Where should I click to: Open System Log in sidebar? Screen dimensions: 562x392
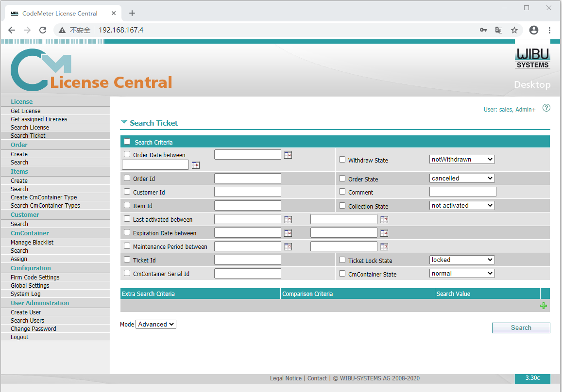[x=25, y=294]
